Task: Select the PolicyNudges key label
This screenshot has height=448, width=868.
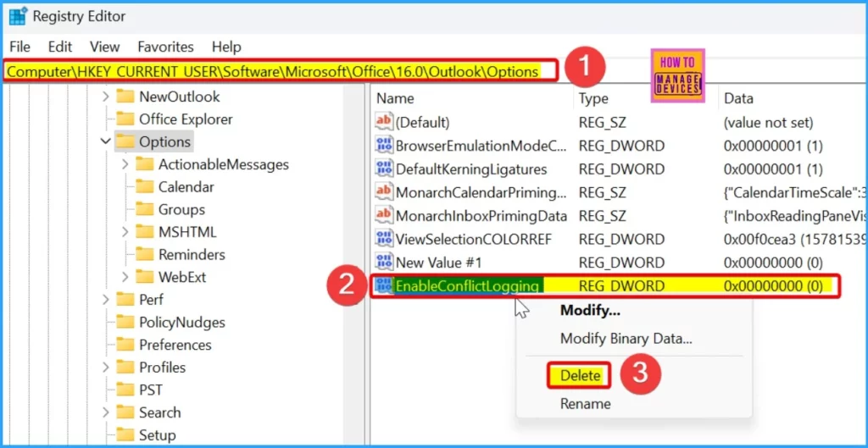Action: (182, 322)
